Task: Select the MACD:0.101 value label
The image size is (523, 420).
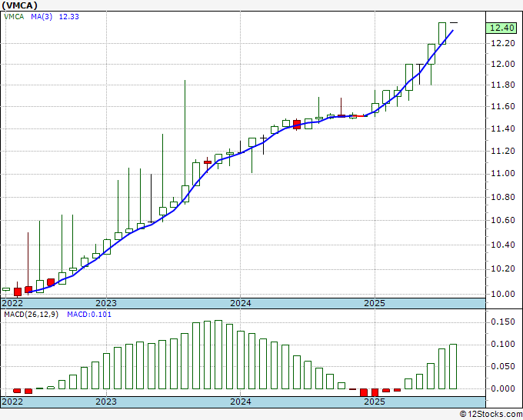Action: click(x=88, y=315)
